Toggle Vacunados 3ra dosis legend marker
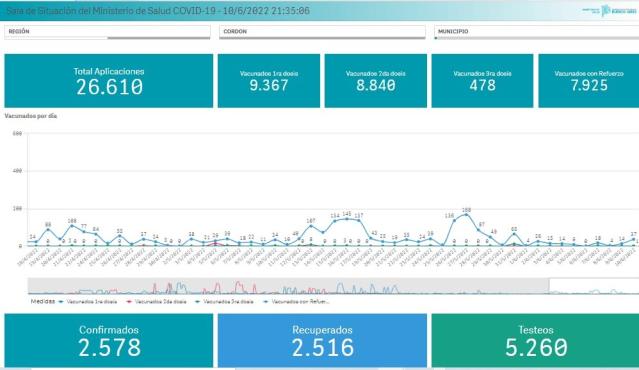Image resolution: width=639 pixels, height=370 pixels. pyautogui.click(x=198, y=302)
